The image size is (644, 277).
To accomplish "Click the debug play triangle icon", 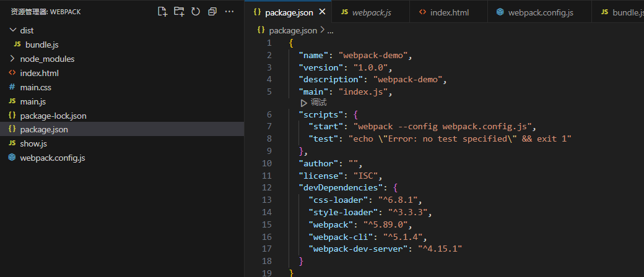I will click(x=303, y=103).
